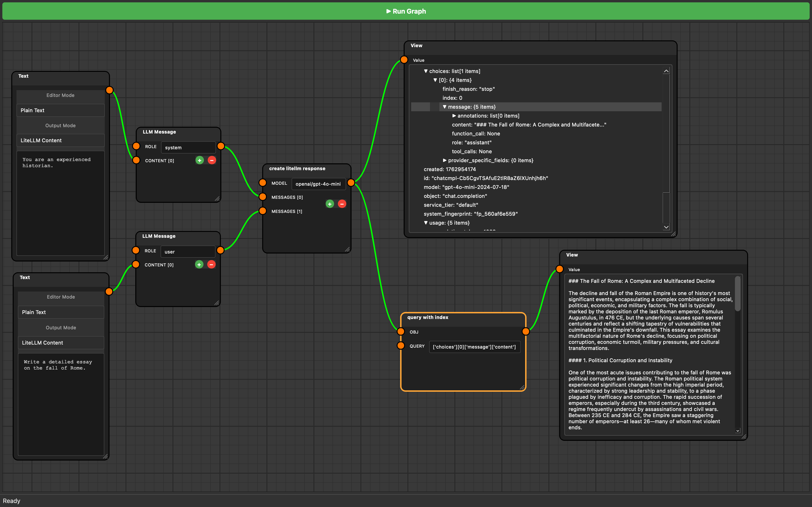Expand provider_specific_fields entry
Image resolution: width=812 pixels, height=507 pixels.
445,160
